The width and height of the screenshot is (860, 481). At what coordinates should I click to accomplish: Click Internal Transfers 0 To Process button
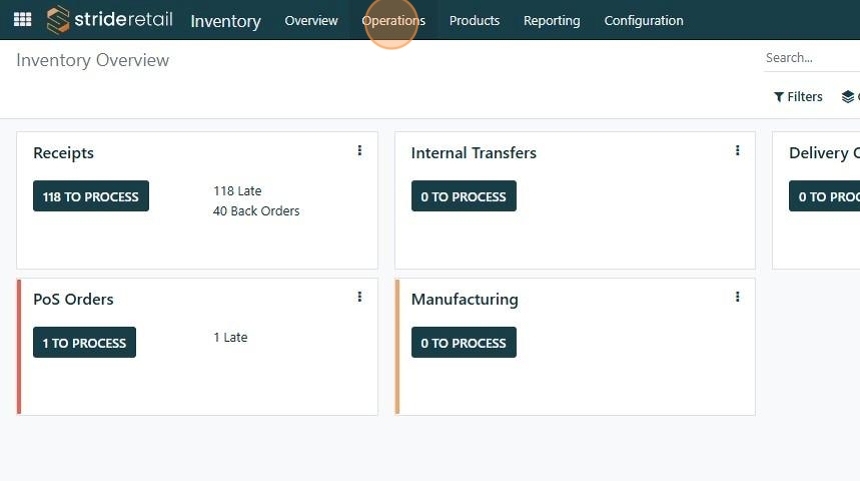point(464,196)
